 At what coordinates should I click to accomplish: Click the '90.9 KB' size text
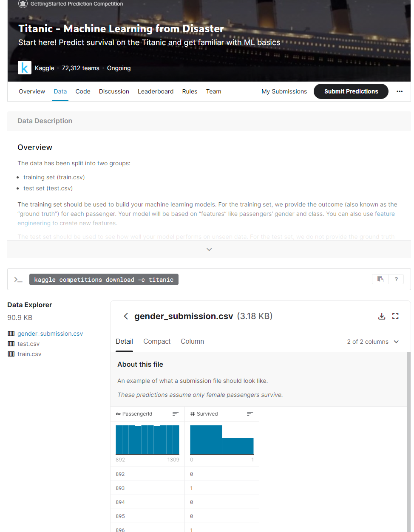[x=20, y=317]
